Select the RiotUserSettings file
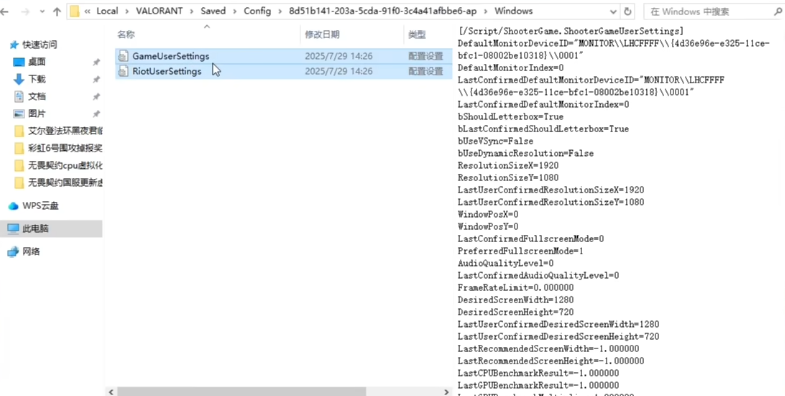785x396 pixels. tap(167, 72)
